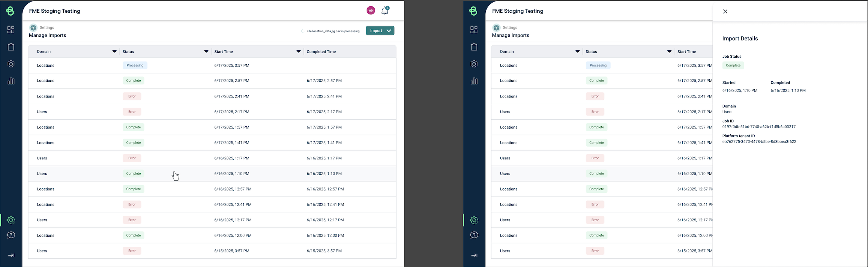
Task: Close the Import Details panel
Action: coord(725,11)
